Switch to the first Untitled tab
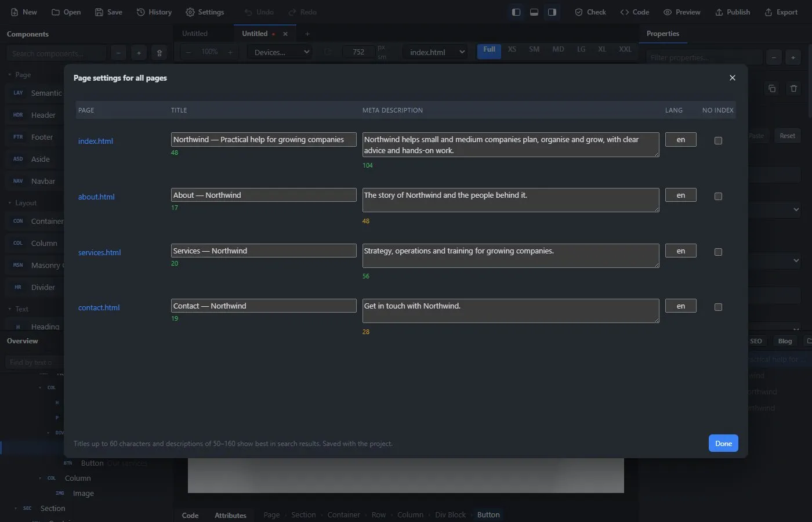 (x=195, y=34)
